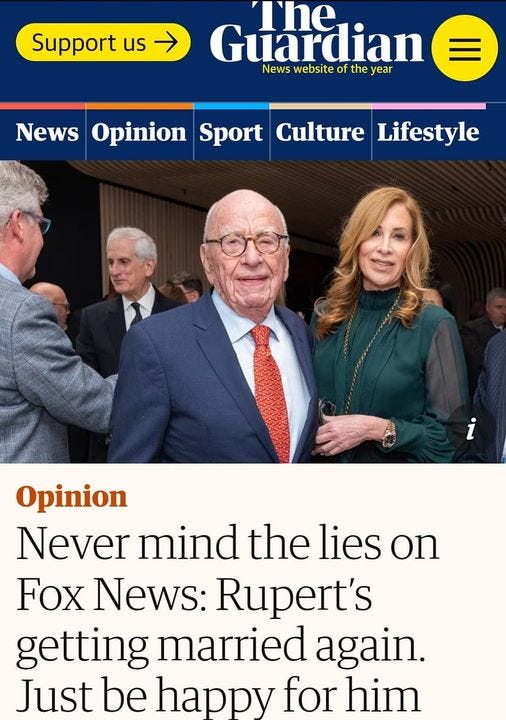Image resolution: width=506 pixels, height=720 pixels.
Task: Show image caption info icon
Action: click(470, 430)
